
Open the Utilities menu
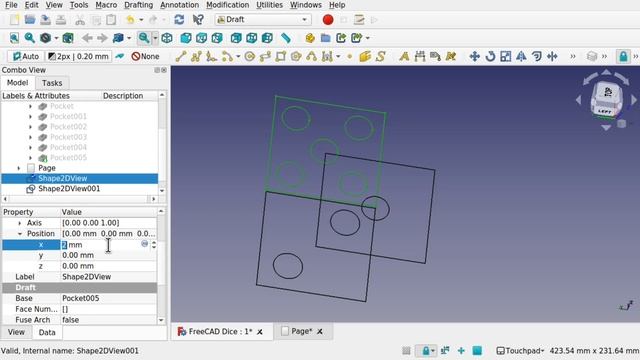click(x=269, y=5)
